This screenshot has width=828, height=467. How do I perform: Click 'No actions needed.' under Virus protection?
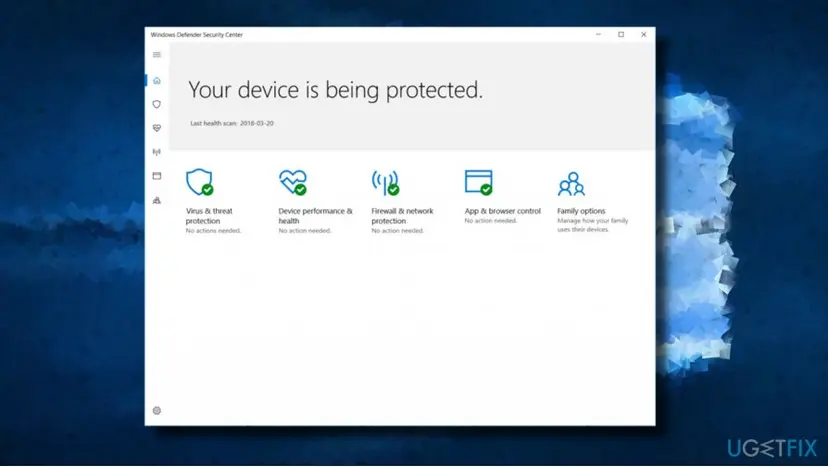pyautogui.click(x=213, y=231)
